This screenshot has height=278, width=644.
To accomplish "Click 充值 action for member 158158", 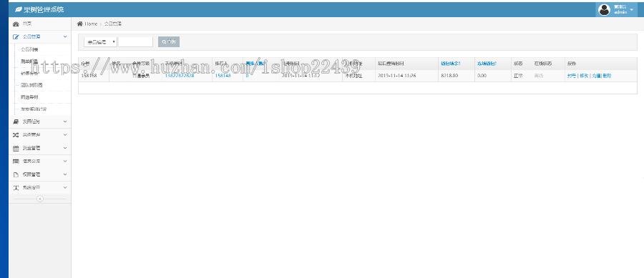I will pyautogui.click(x=596, y=76).
